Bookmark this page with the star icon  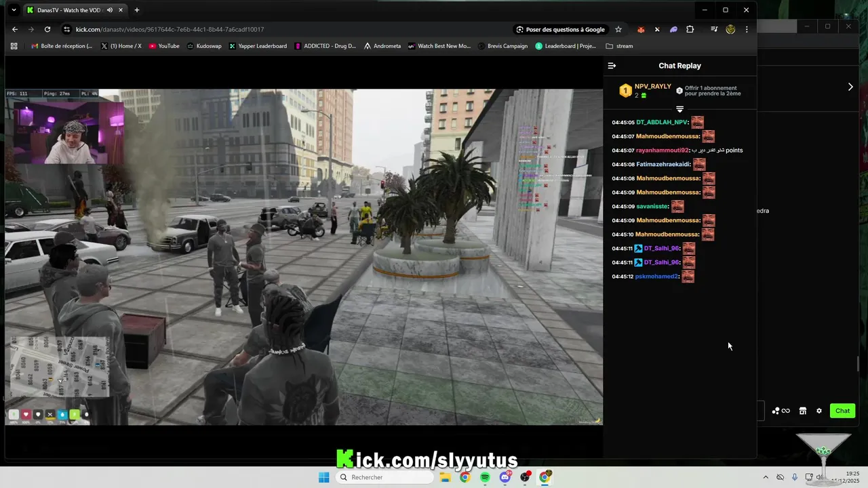click(x=618, y=29)
